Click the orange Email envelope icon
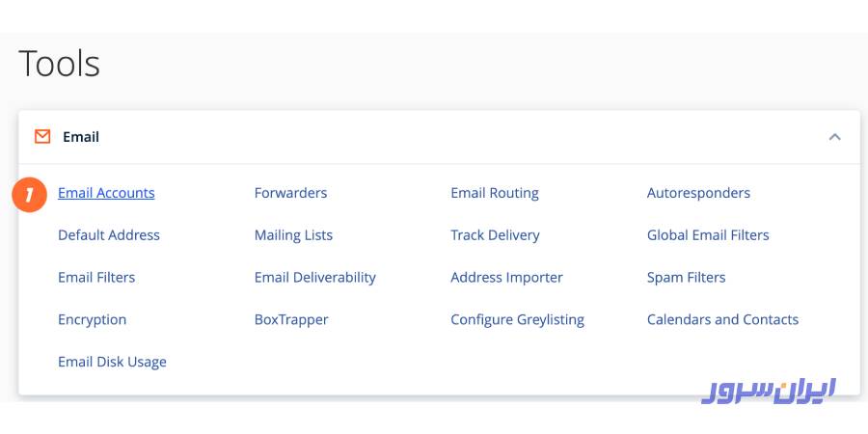The width and height of the screenshot is (868, 434). click(41, 137)
